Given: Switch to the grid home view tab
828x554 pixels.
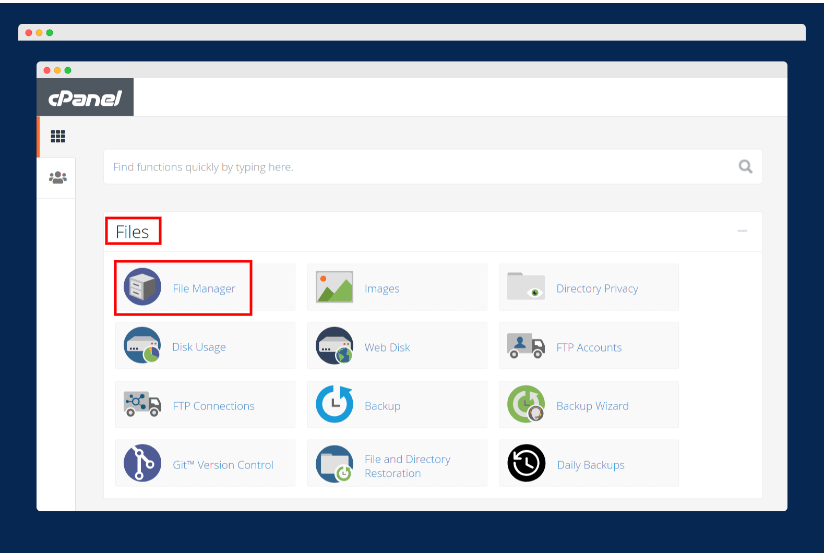Looking at the screenshot, I should (57, 137).
